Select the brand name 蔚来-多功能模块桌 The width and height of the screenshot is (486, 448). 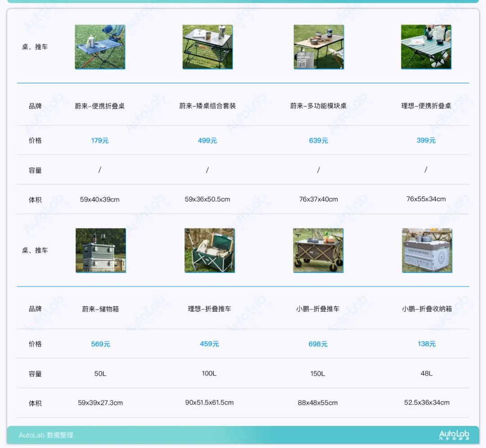pyautogui.click(x=318, y=106)
